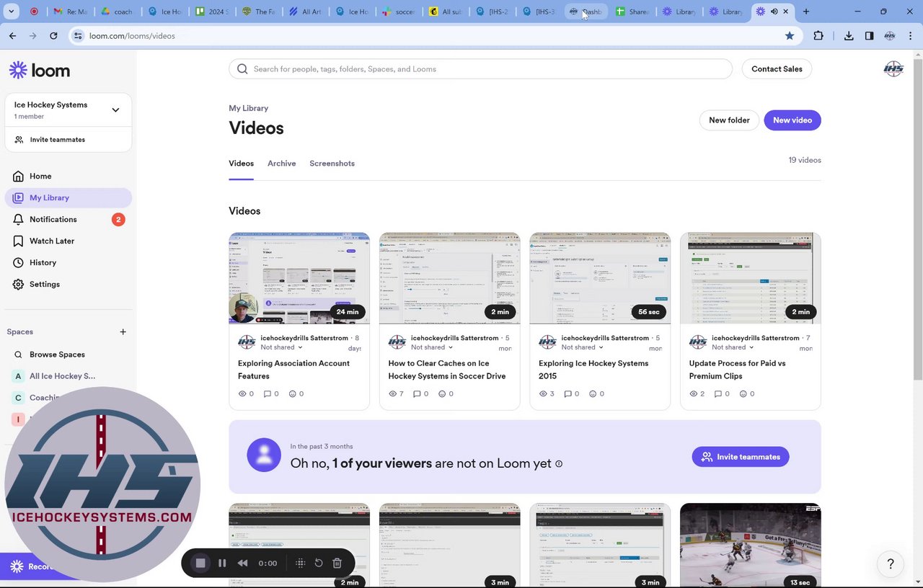Click reactions icon on Ice Hockey Systems 2015 card
Image resolution: width=923 pixels, height=588 pixels.
coord(593,393)
